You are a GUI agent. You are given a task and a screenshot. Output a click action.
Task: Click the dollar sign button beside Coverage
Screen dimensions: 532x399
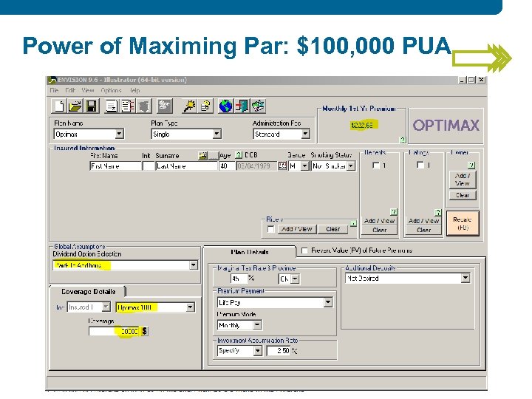(145, 331)
